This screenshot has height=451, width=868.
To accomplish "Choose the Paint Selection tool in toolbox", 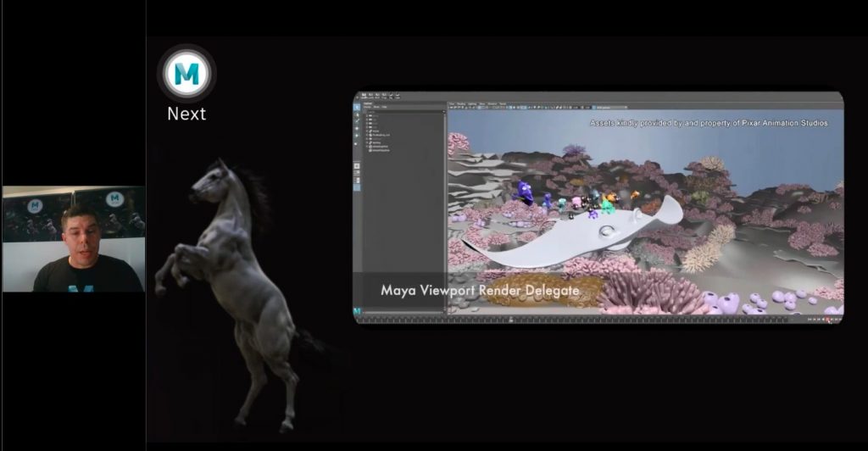I will tap(357, 120).
